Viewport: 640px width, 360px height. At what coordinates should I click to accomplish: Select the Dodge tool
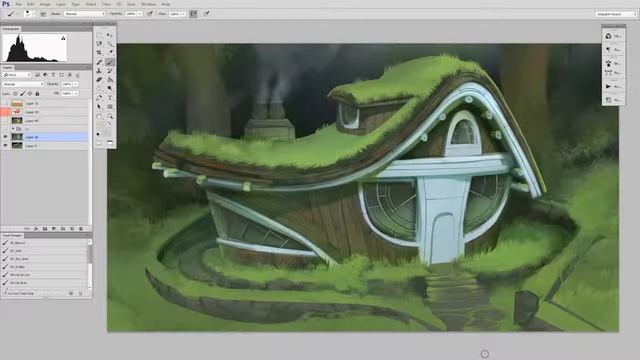[x=110, y=89]
